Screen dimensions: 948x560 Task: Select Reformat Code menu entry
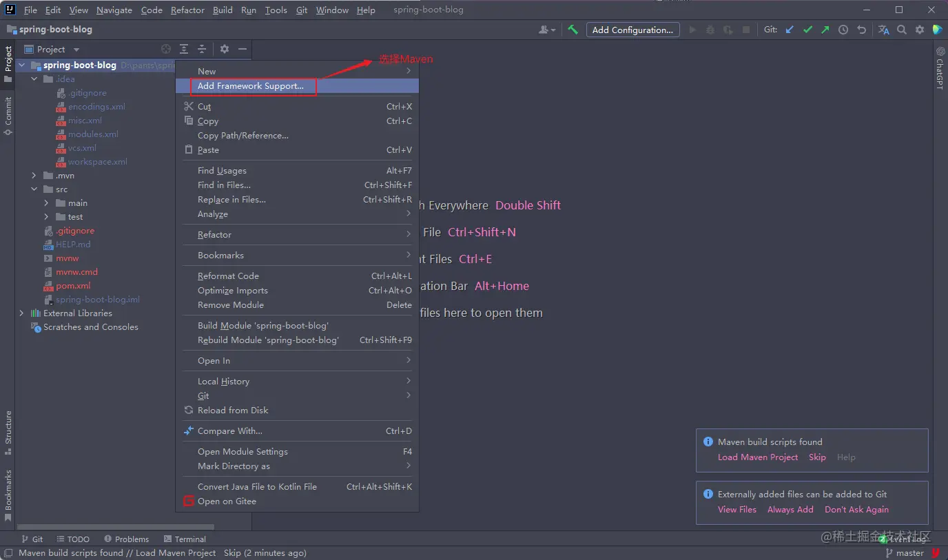point(297,276)
